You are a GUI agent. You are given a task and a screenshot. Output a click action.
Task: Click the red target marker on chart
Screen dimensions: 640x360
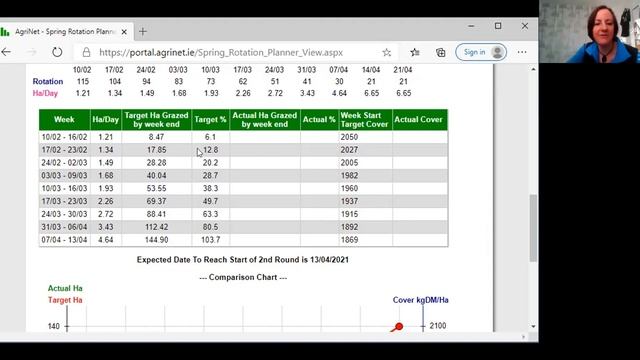pyautogui.click(x=399, y=326)
